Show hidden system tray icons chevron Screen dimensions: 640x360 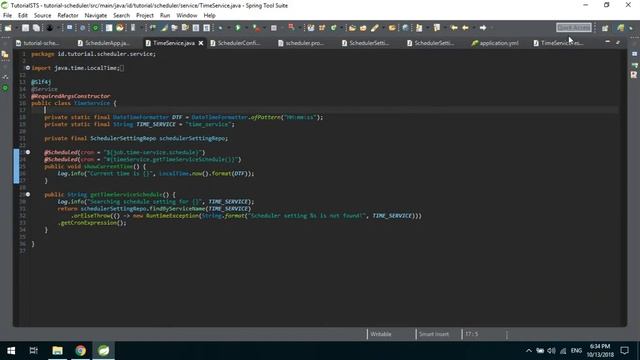click(529, 351)
